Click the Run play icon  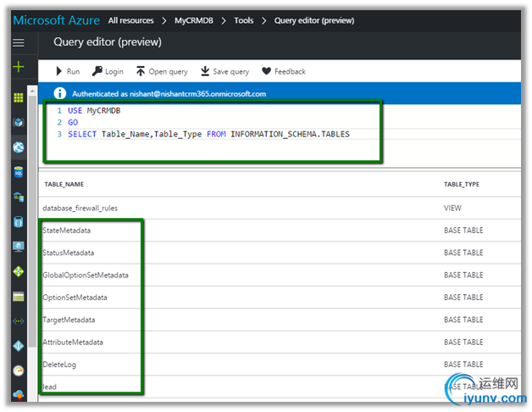click(x=59, y=71)
